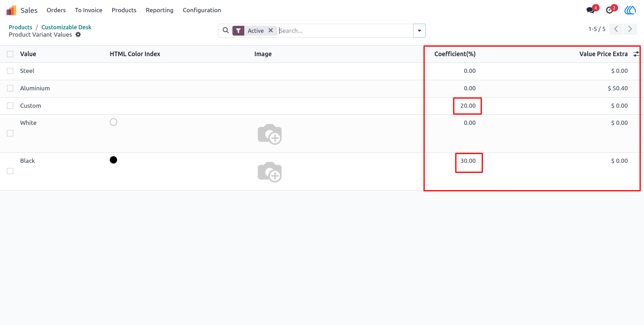
Task: Open the activities clock icon
Action: (x=609, y=10)
